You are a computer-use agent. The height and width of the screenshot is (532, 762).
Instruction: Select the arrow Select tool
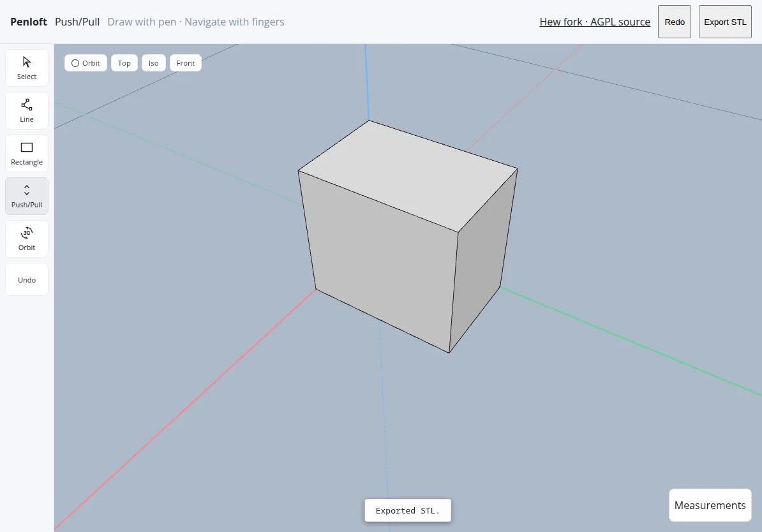[27, 68]
